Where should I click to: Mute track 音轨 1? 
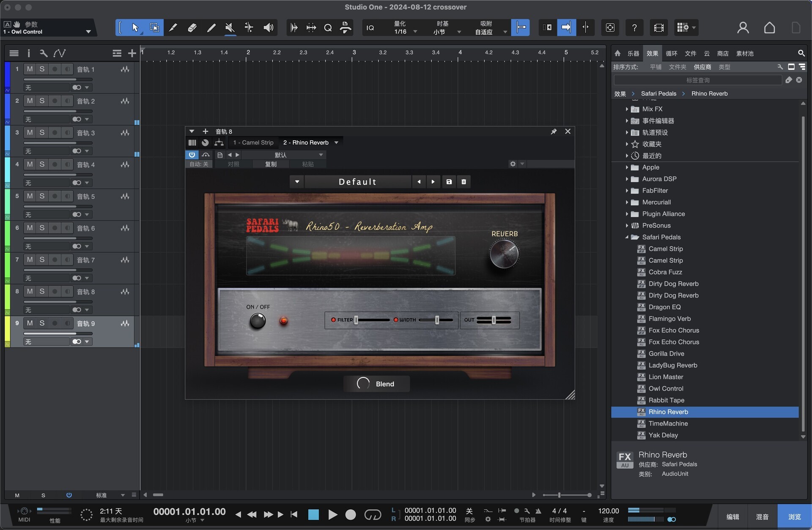coord(30,69)
